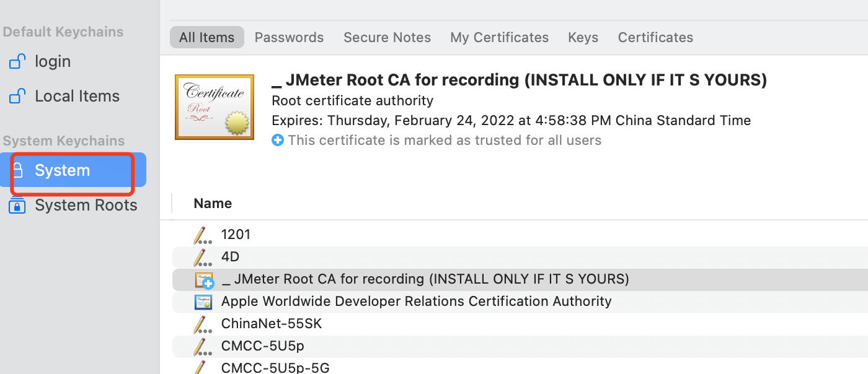Select the Apple Worldwide Developer Relations row

pyautogui.click(x=416, y=302)
